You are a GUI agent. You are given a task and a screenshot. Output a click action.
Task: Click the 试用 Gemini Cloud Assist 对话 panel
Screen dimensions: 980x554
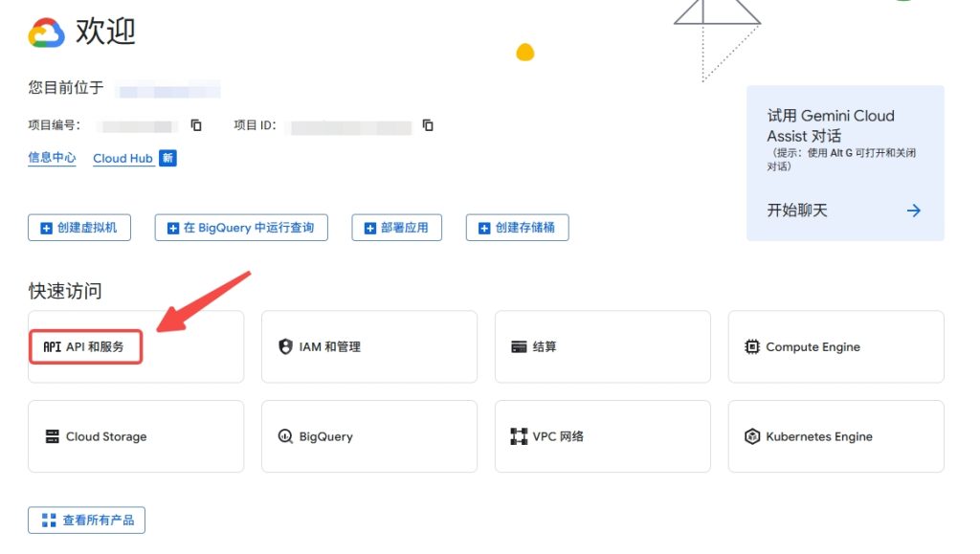(x=831, y=125)
